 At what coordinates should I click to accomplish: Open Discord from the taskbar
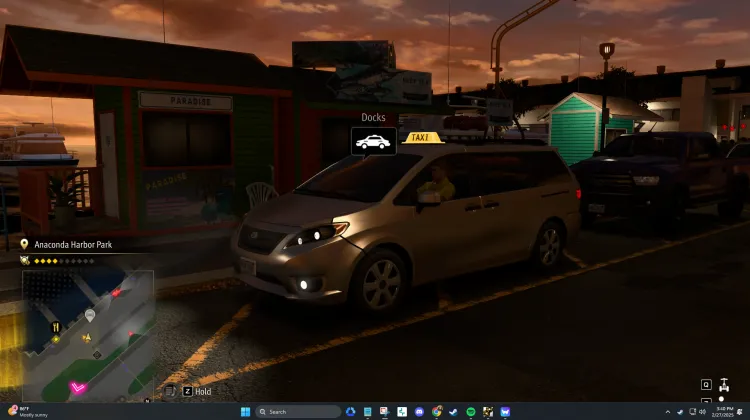(419, 412)
